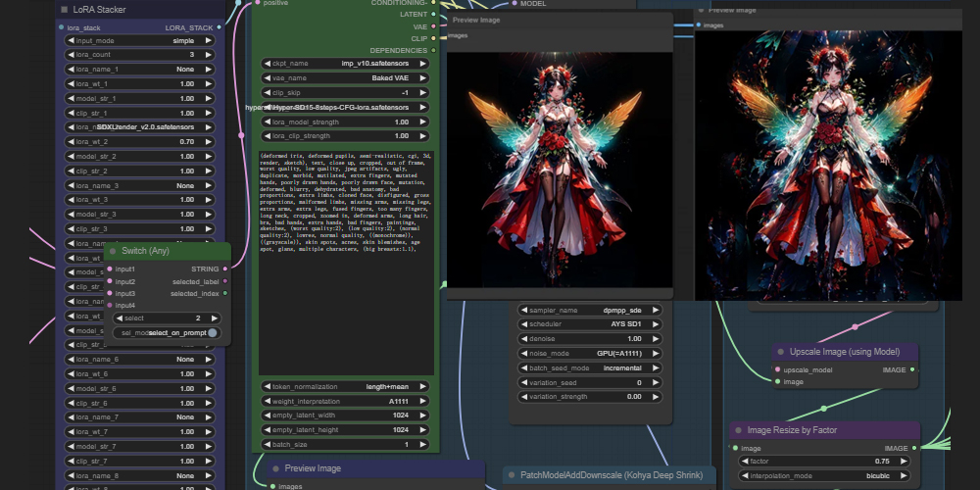Click the collapse dot on the Switch (Any) node
980x490 pixels.
[x=113, y=251]
